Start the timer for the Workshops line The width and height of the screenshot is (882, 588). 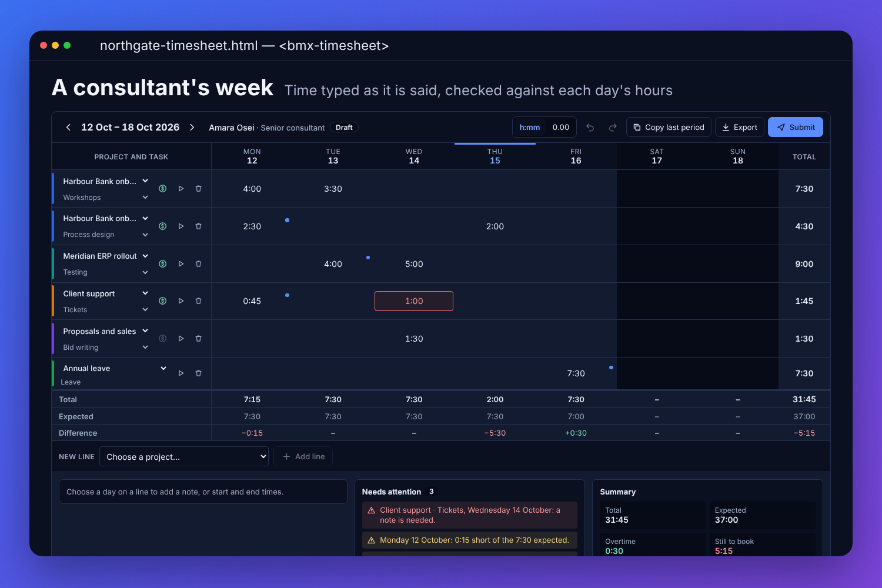(181, 189)
